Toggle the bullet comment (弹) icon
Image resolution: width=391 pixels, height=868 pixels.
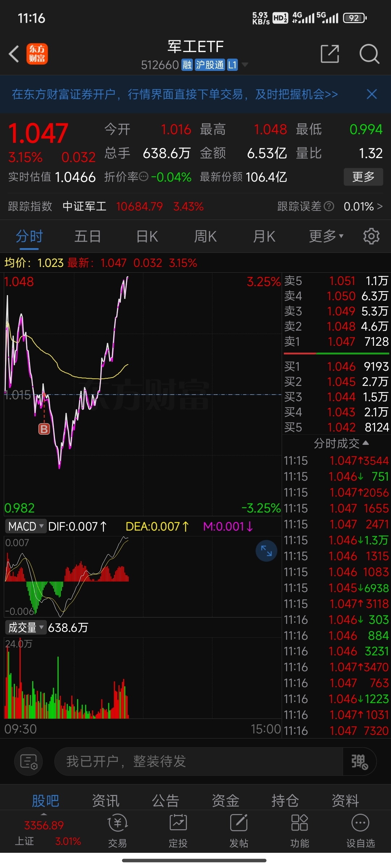tap(360, 761)
